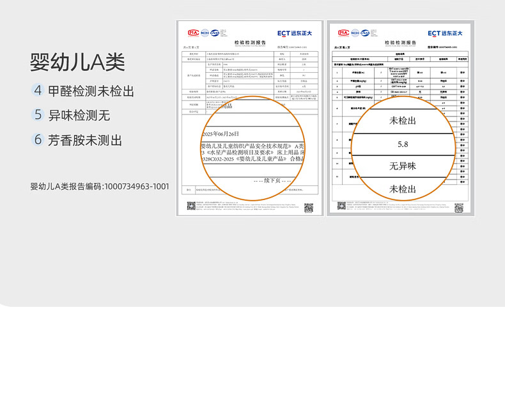
Task: Click report code 1000734963-1001 line
Action: pyautogui.click(x=100, y=187)
